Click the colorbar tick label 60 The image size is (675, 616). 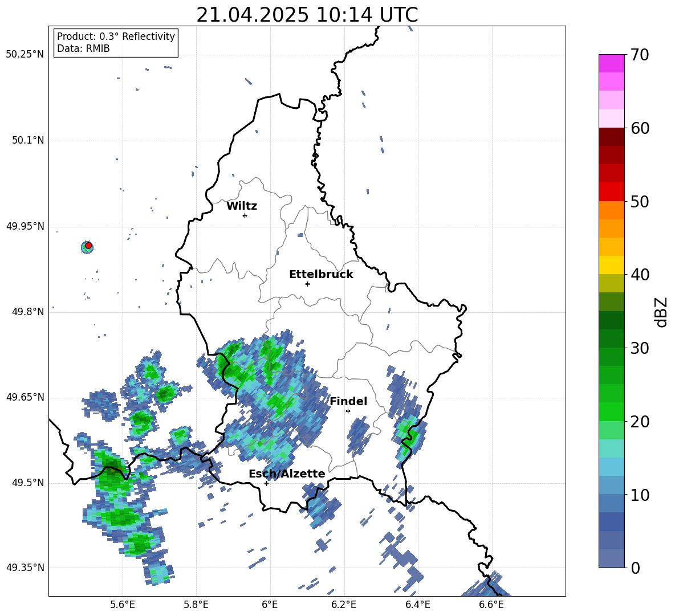click(x=640, y=128)
